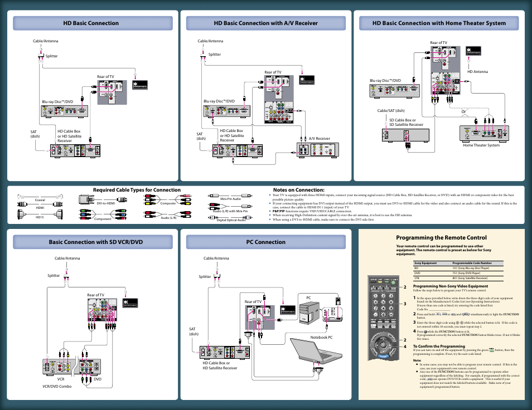Screen dimensions: 532x410
Task: Click 'Cable/Antenna' label in PC Connection panel
Action: click(x=216, y=258)
